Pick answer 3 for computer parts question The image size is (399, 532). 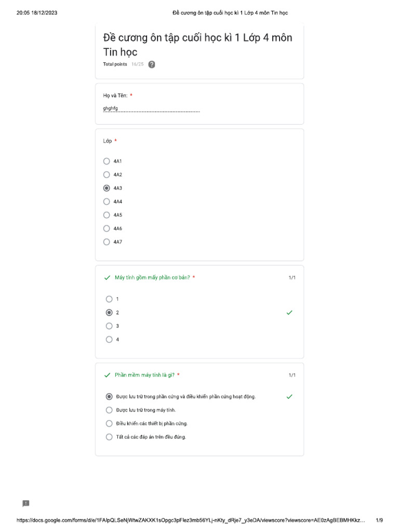(x=109, y=326)
